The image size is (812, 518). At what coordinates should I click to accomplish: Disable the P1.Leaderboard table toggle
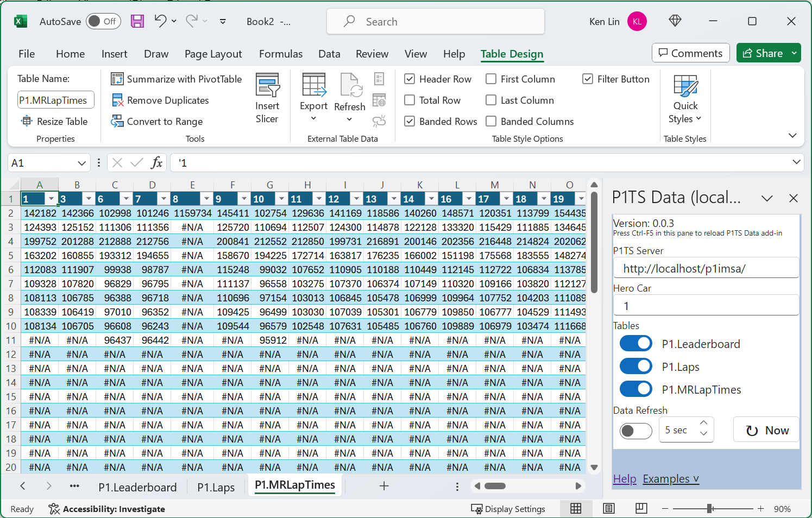tap(636, 343)
